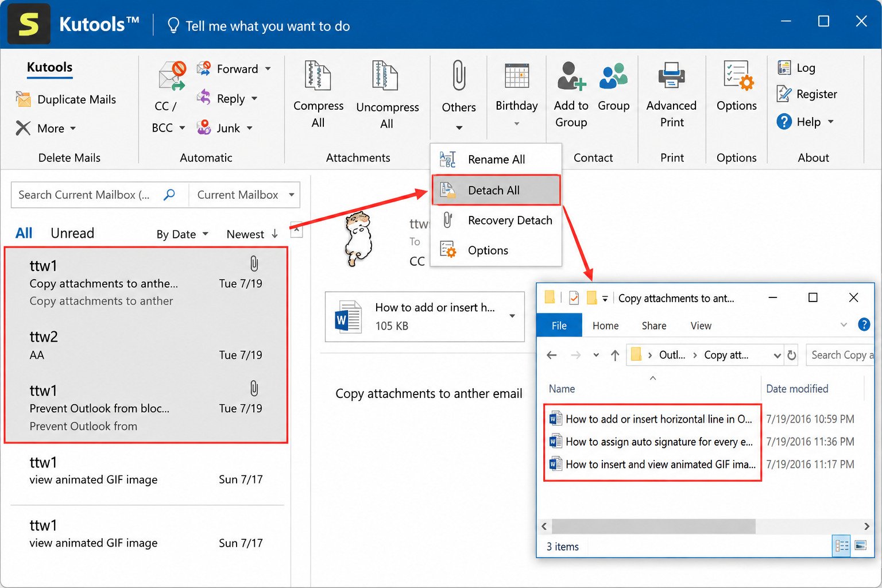Click the Search Copy a... field
The width and height of the screenshot is (882, 588).
pyautogui.click(x=840, y=355)
